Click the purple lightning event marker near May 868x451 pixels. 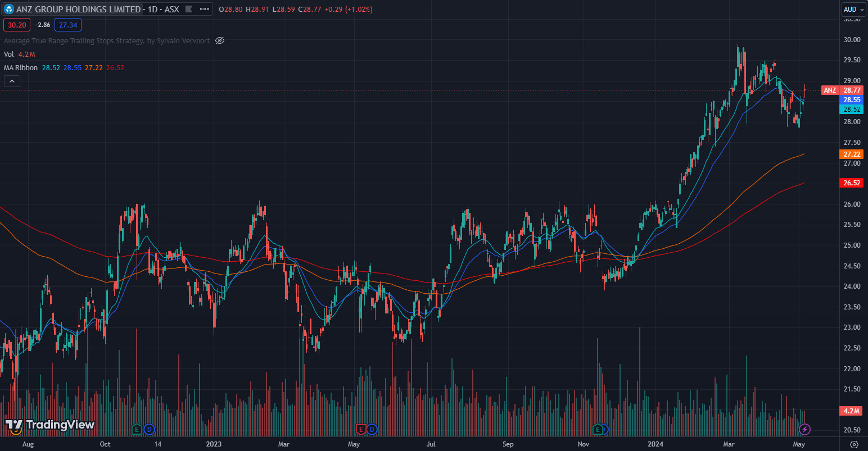point(804,430)
